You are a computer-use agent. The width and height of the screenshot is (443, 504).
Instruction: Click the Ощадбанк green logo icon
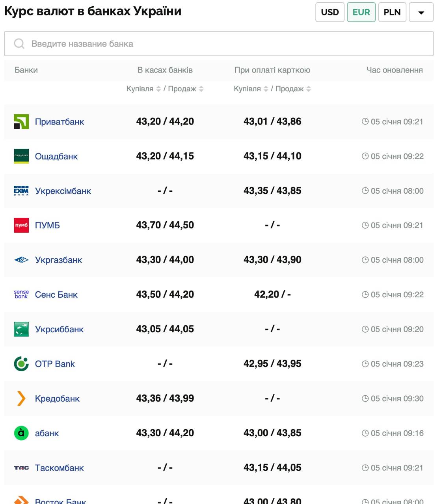(21, 156)
